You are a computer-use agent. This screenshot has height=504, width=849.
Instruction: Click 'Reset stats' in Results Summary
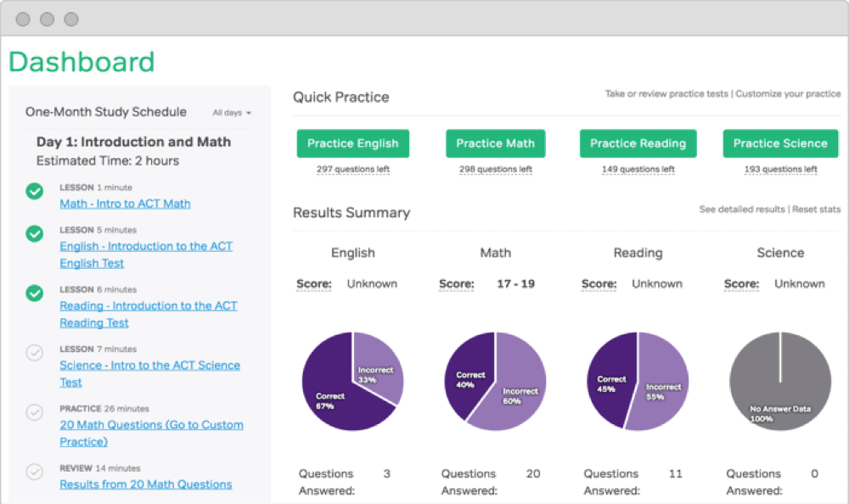point(816,209)
